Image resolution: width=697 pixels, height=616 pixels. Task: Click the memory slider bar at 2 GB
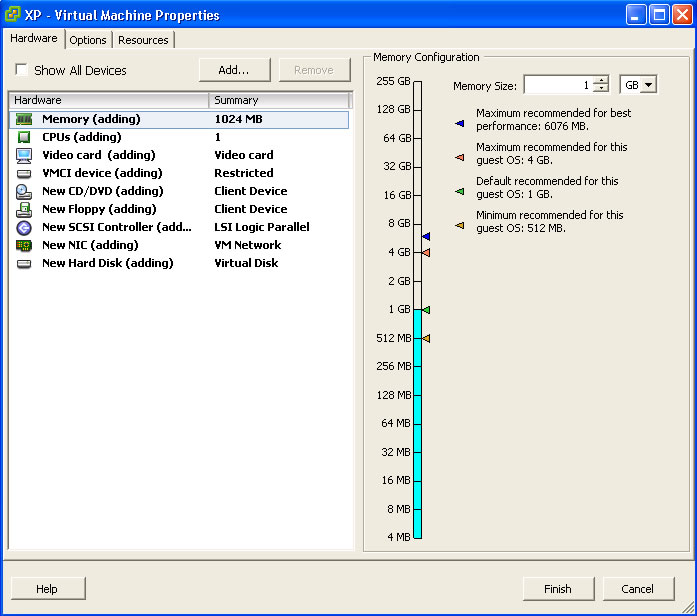417,281
